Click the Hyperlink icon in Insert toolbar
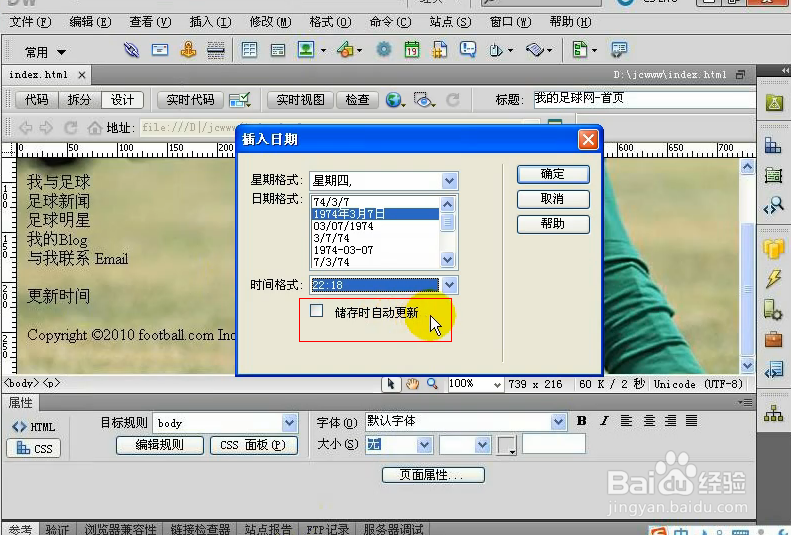Viewport: 791px width, 535px height. [131, 50]
